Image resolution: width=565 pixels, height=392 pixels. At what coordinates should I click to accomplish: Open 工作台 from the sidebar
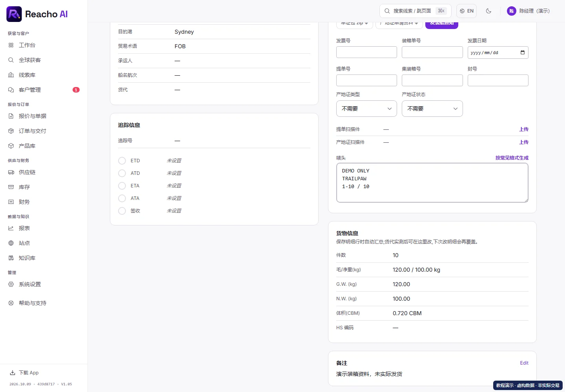click(x=44, y=45)
